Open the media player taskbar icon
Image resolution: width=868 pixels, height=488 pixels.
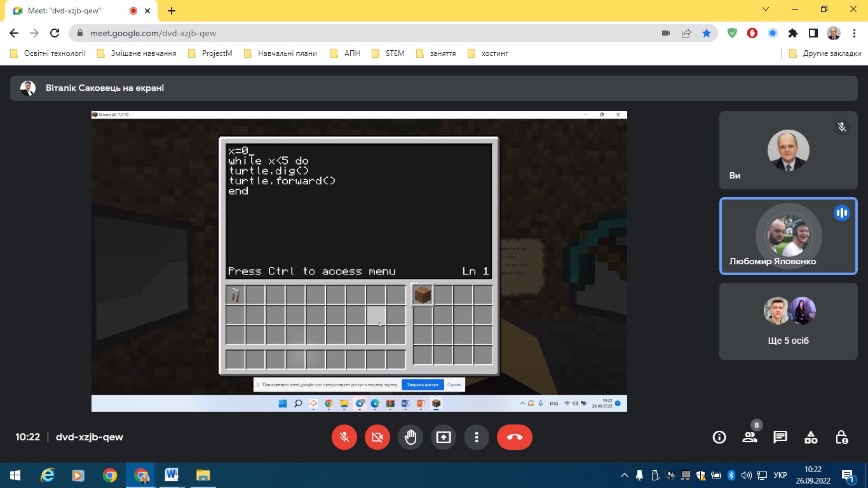point(78,475)
